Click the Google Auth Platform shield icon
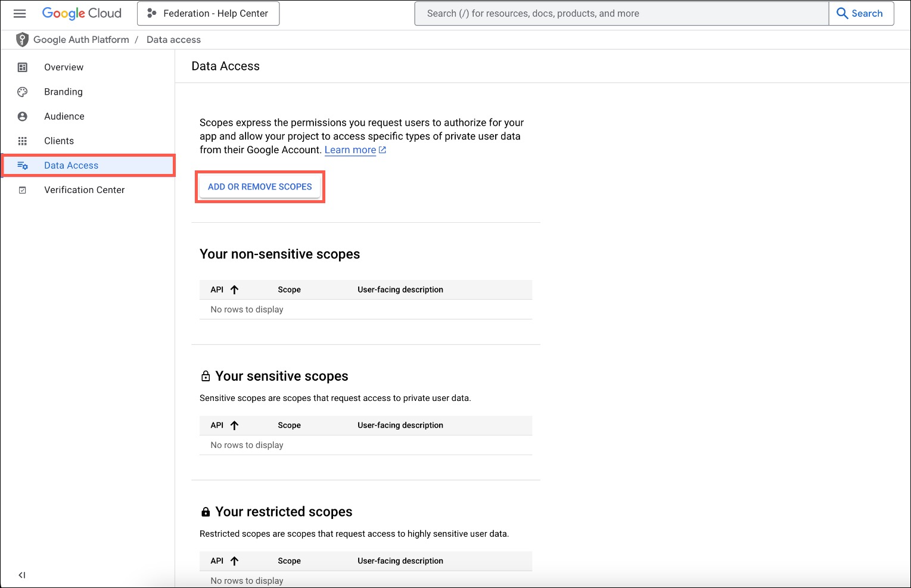Viewport: 911px width, 588px height. pos(21,39)
